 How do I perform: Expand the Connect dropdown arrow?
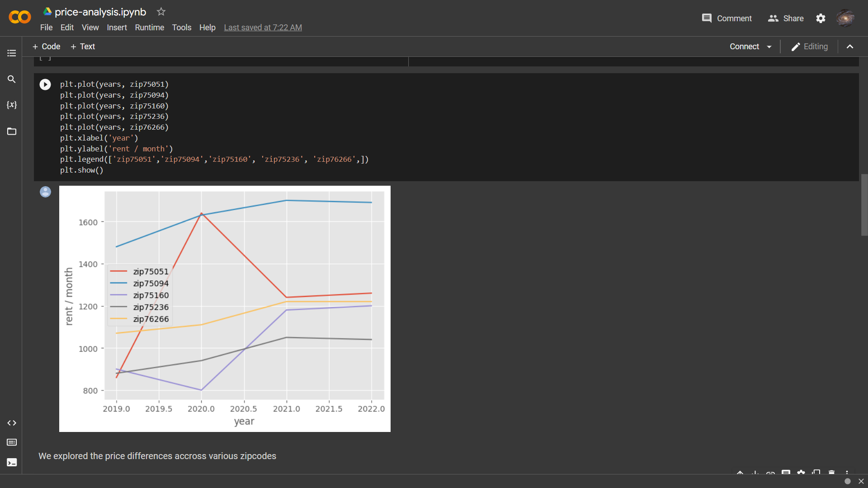coord(769,47)
